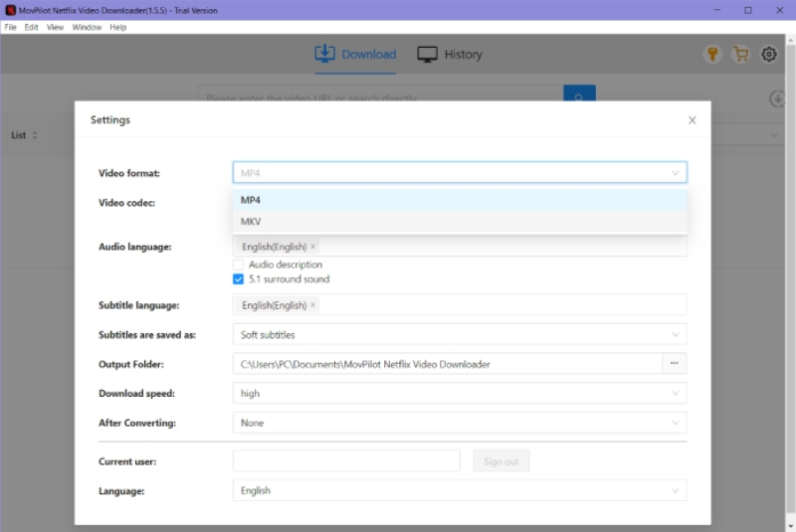Click the Current user field
Viewport: 796px width, 532px height.
[x=346, y=461]
